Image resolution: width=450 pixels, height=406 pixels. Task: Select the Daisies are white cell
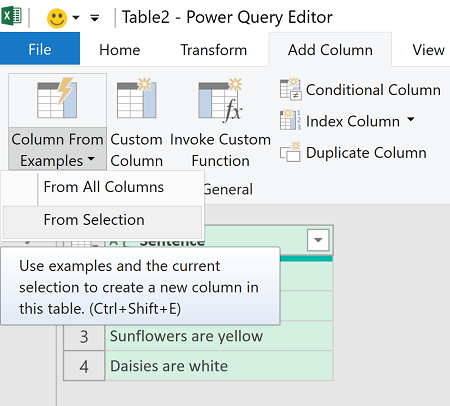[219, 366]
